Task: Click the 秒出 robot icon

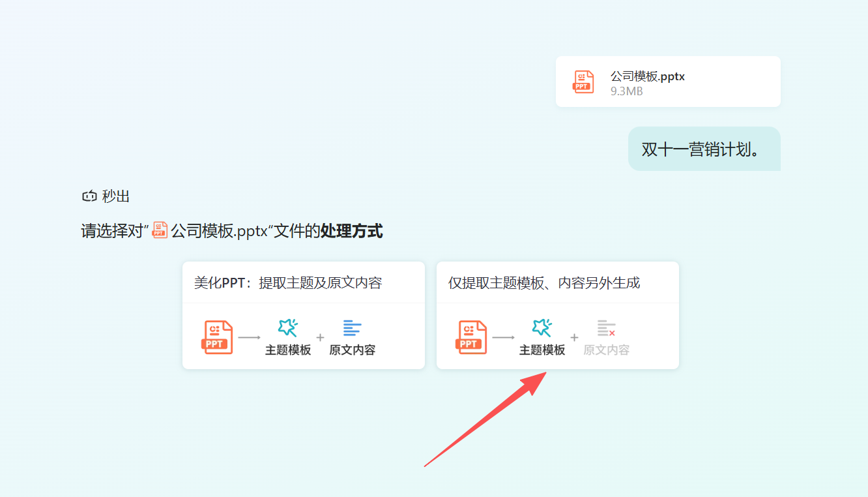Action: [x=89, y=196]
